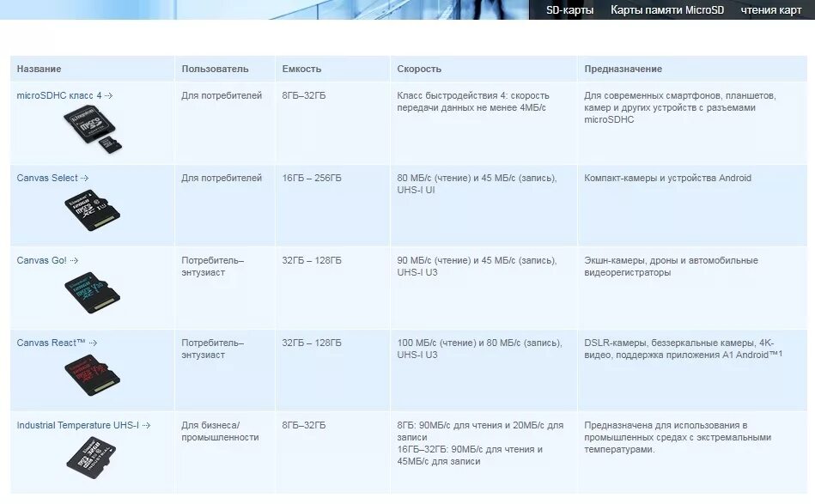Image resolution: width=815 pixels, height=504 pixels.
Task: Open the Canvas Select product link
Action: click(x=47, y=178)
